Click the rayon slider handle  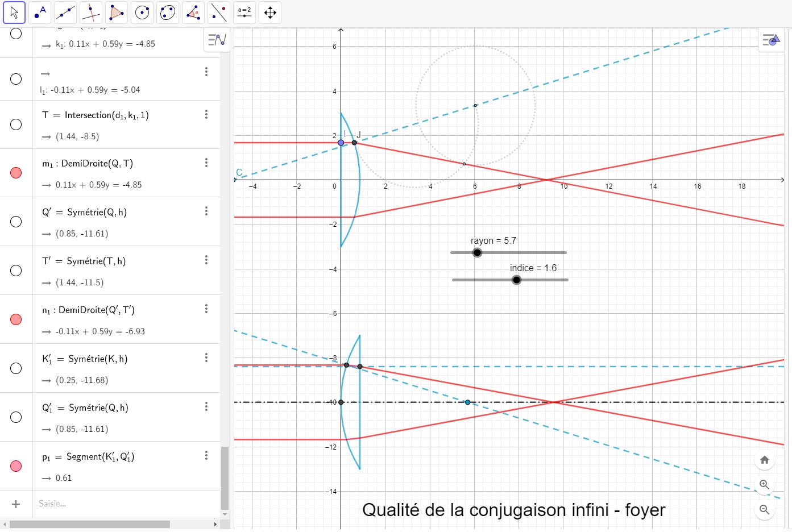[x=477, y=253]
